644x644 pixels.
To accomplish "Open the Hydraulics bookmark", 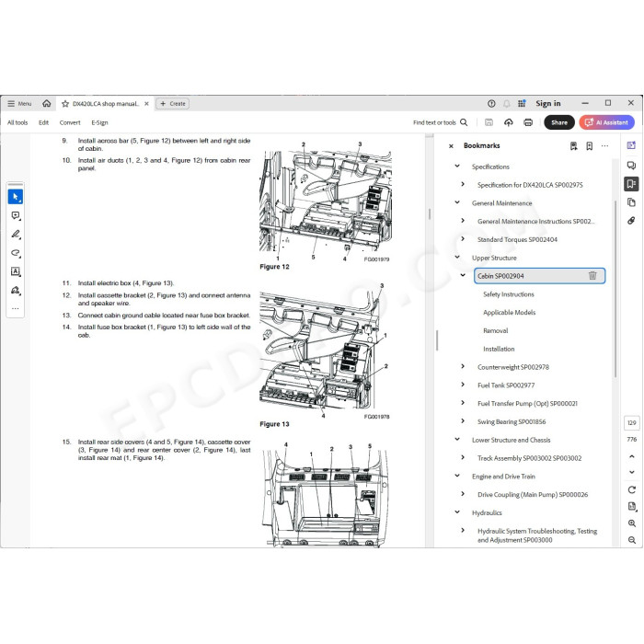I will coord(487,512).
